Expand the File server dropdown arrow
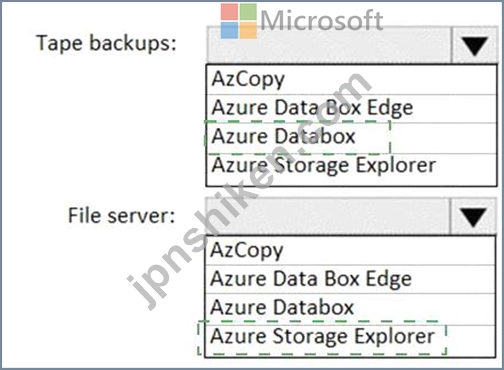 473,217
